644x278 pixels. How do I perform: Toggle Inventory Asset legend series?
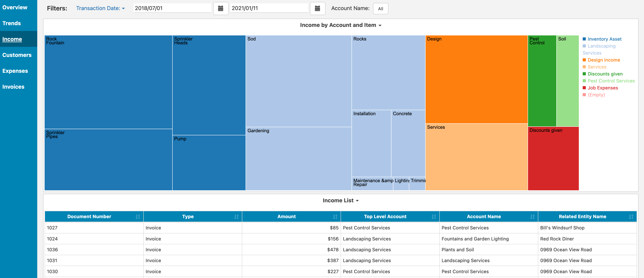[604, 39]
